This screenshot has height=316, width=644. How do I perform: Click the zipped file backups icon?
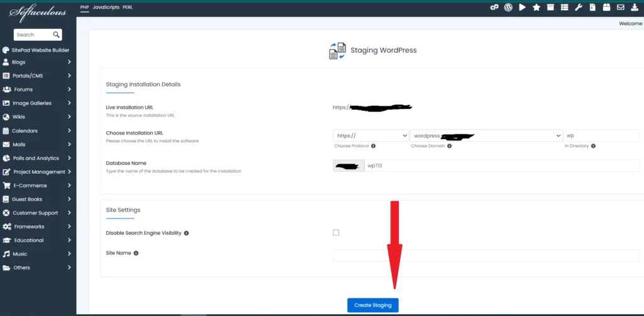[x=592, y=8]
